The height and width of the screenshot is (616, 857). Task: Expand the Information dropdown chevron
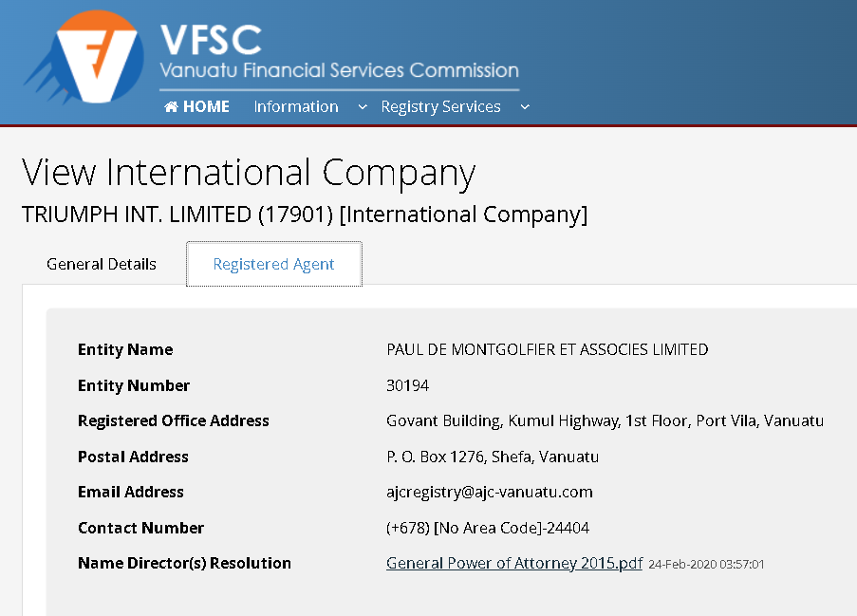(363, 107)
